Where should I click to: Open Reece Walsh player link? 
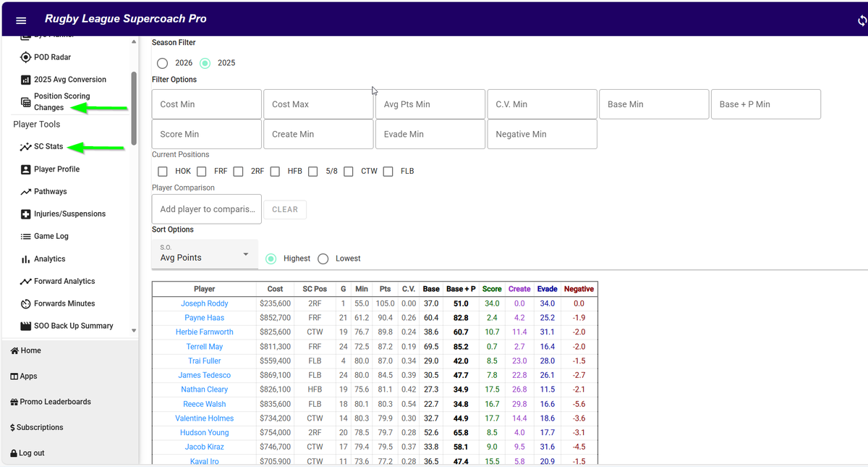205,404
